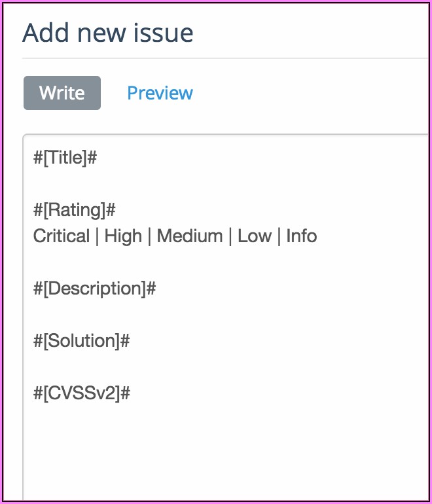Screen dimensions: 432x504
Task: Switch to the Write tab
Action: point(62,93)
